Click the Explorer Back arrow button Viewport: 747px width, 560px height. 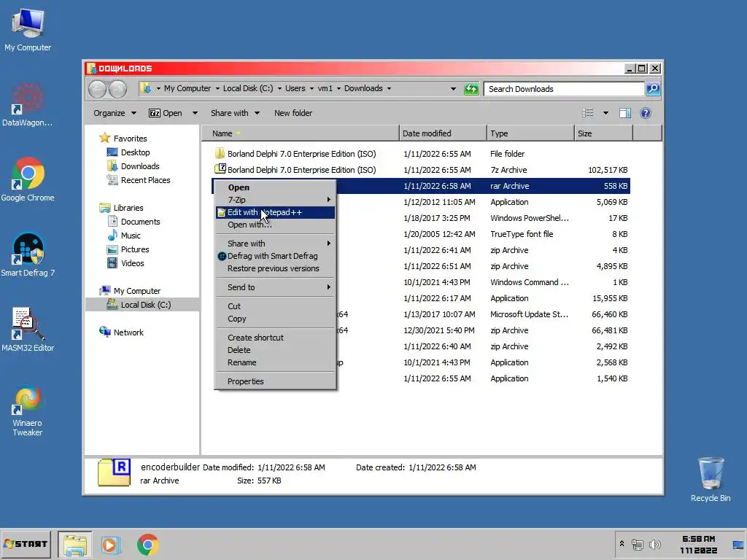pyautogui.click(x=98, y=89)
